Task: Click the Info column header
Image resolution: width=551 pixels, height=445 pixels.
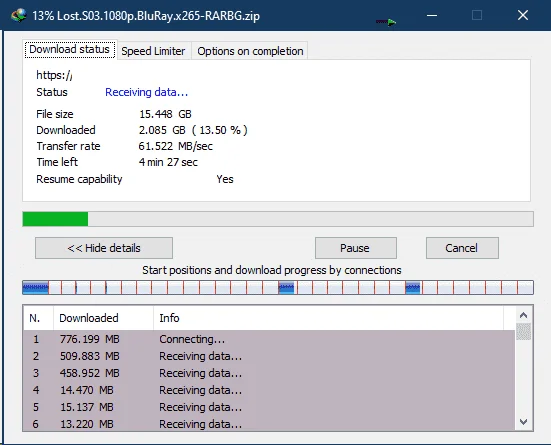Action: (328, 318)
